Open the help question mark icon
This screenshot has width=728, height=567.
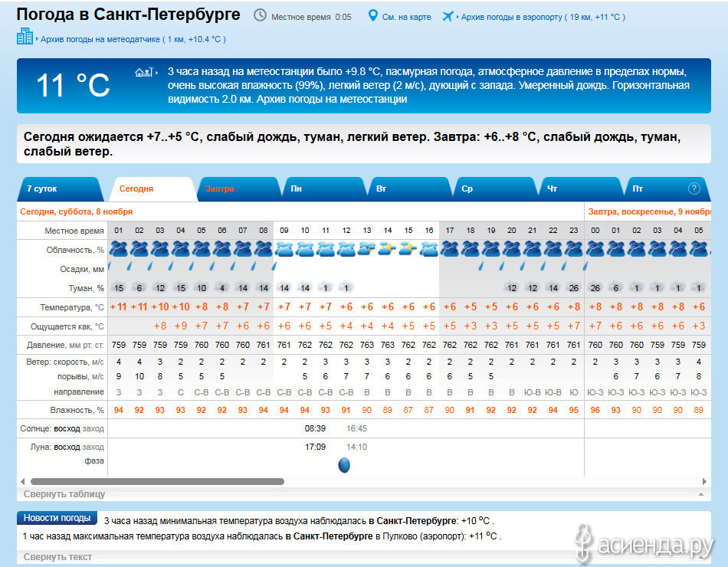point(694,188)
